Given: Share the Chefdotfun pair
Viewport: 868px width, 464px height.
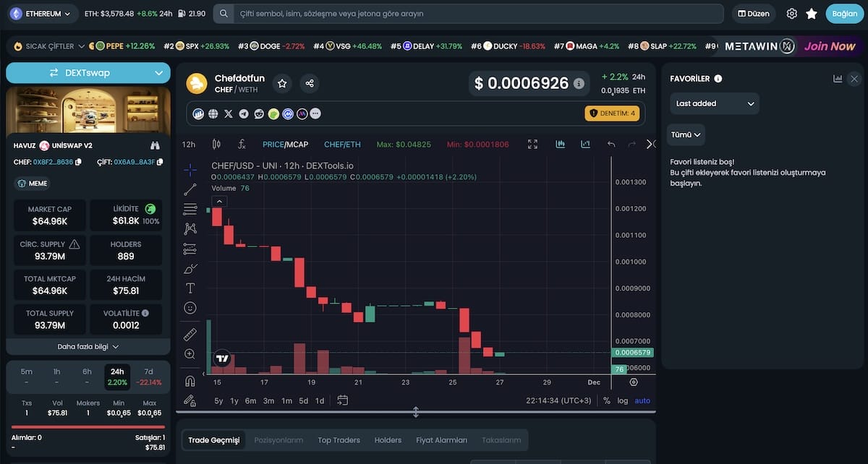Looking at the screenshot, I should [310, 84].
